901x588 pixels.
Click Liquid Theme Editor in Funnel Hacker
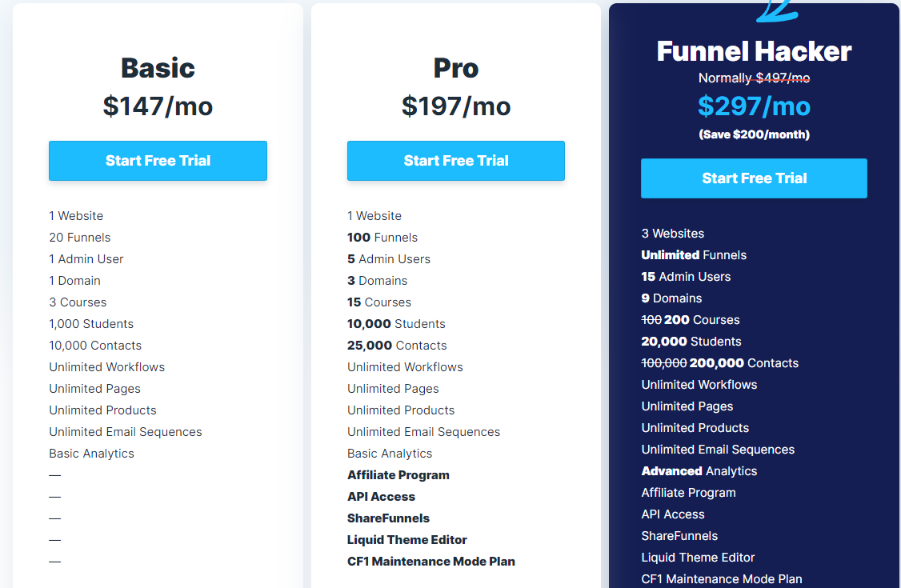(x=698, y=558)
